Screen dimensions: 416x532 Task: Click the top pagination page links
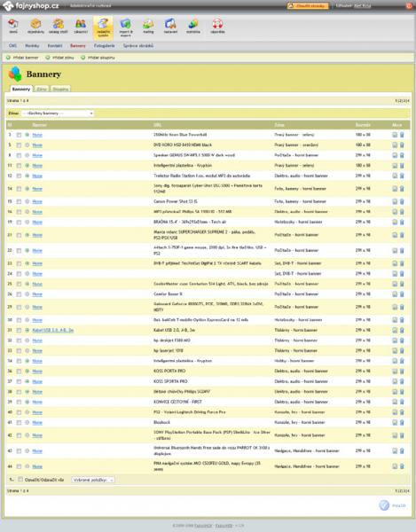403,101
